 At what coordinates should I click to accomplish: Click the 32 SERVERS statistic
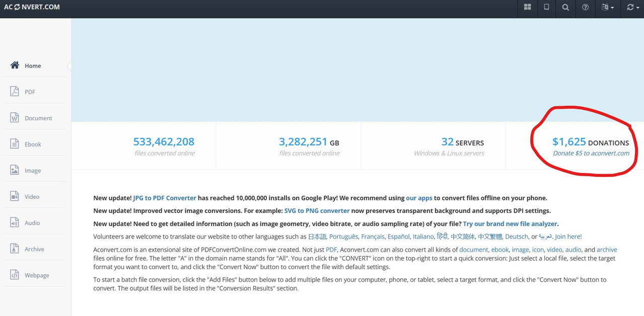click(462, 142)
